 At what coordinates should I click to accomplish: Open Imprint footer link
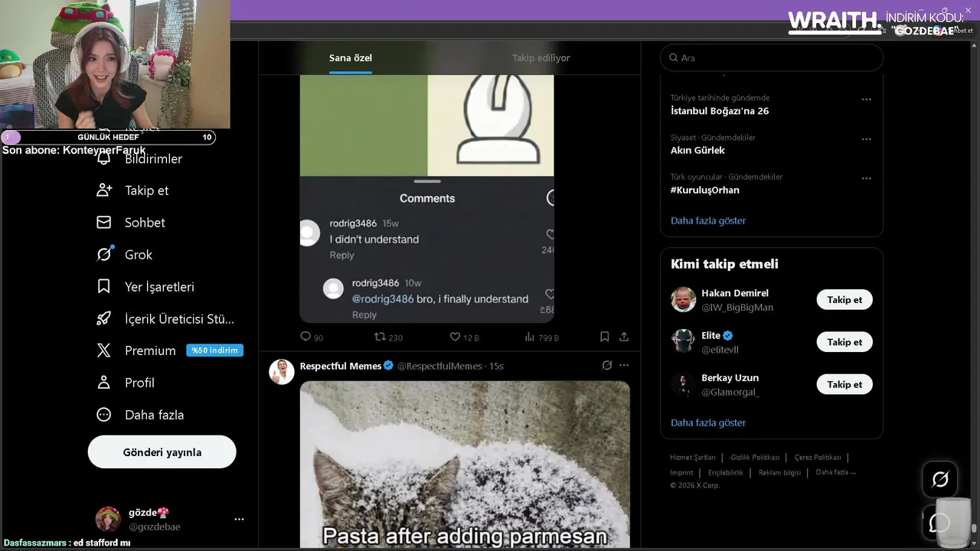pyautogui.click(x=681, y=472)
